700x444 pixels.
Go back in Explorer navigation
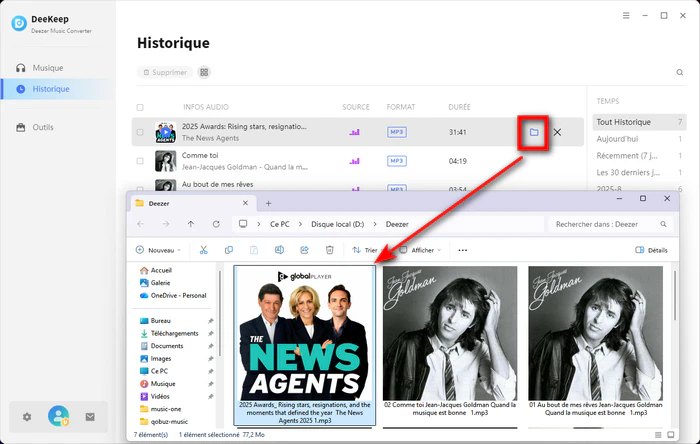click(141, 224)
